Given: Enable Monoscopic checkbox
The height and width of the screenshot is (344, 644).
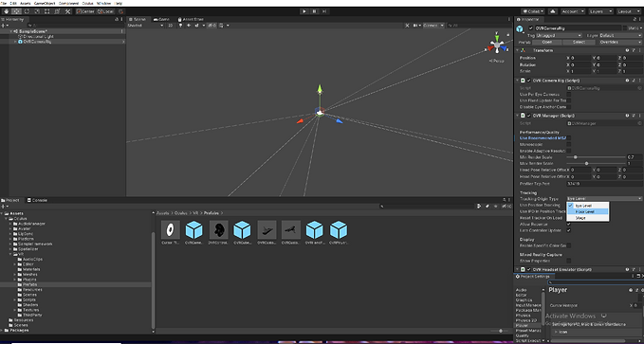Looking at the screenshot, I should coord(569,144).
